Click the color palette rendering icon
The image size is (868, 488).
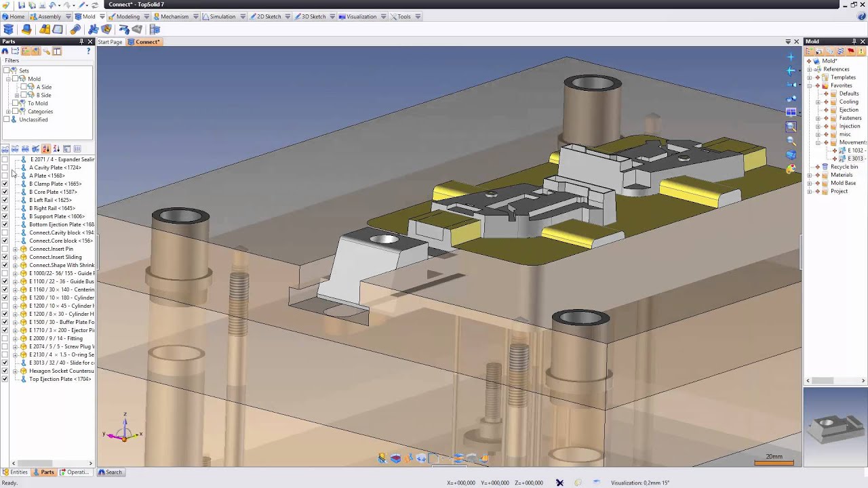coord(791,169)
